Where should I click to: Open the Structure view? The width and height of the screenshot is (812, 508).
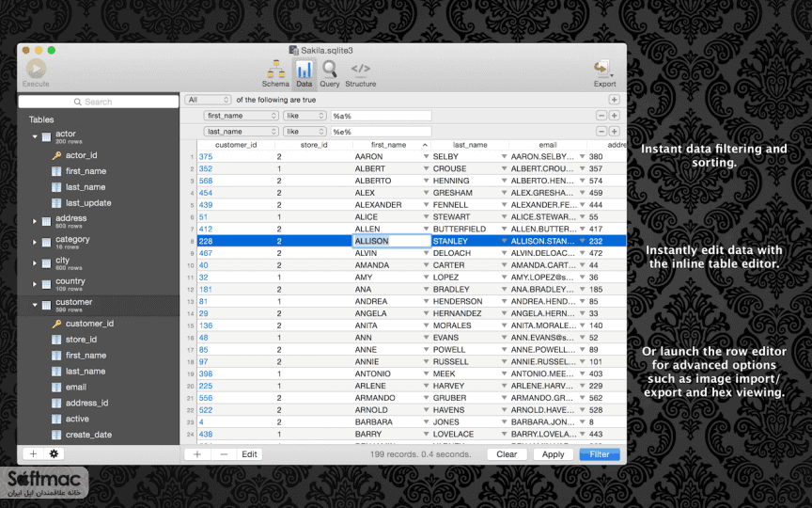coord(361,73)
